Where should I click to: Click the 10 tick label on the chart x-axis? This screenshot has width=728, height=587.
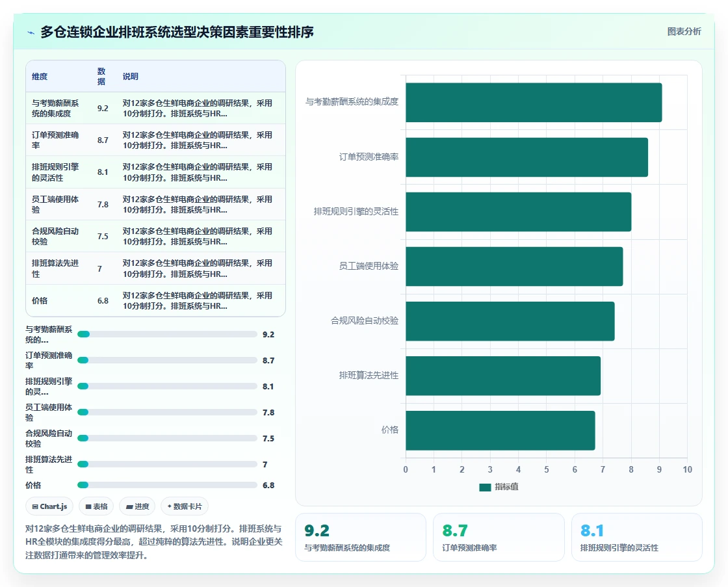[x=687, y=469]
